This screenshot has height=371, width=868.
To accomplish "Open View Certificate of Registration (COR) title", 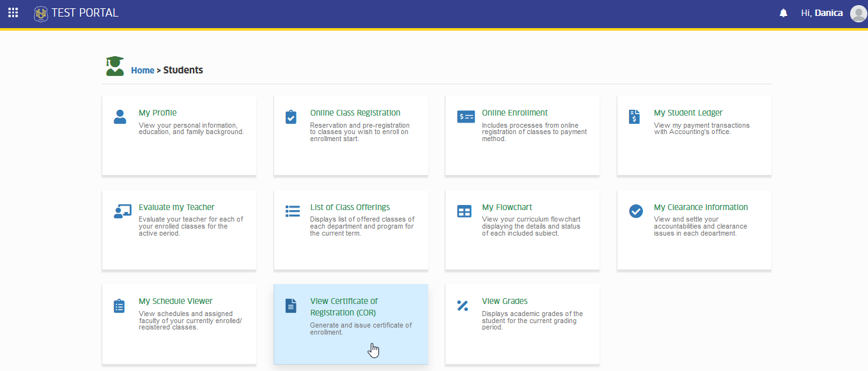I will pyautogui.click(x=344, y=307).
